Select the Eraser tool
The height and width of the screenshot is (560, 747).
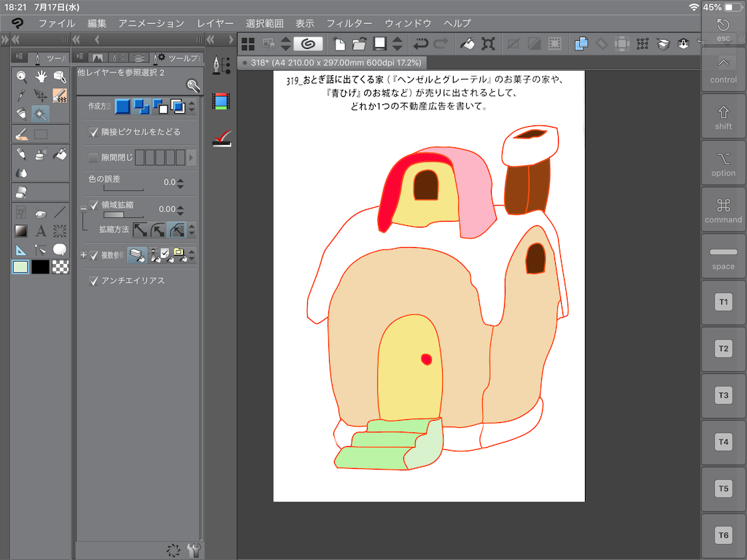click(21, 192)
